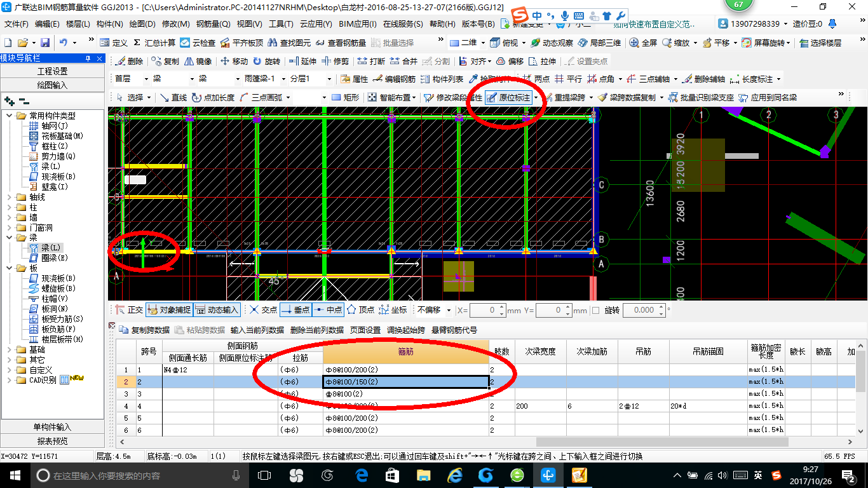Viewport: 868px width, 488px height.
Task: Open the 工具(T) menu
Action: [281, 24]
